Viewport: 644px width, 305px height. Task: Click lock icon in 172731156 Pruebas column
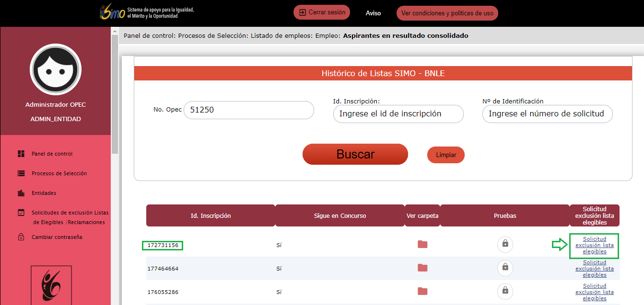[505, 244]
